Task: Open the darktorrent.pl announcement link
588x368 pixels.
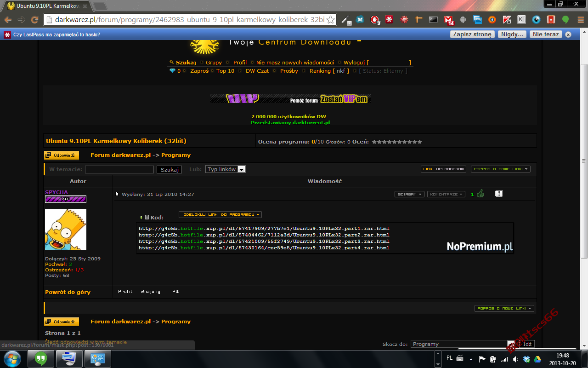Action: [x=290, y=123]
